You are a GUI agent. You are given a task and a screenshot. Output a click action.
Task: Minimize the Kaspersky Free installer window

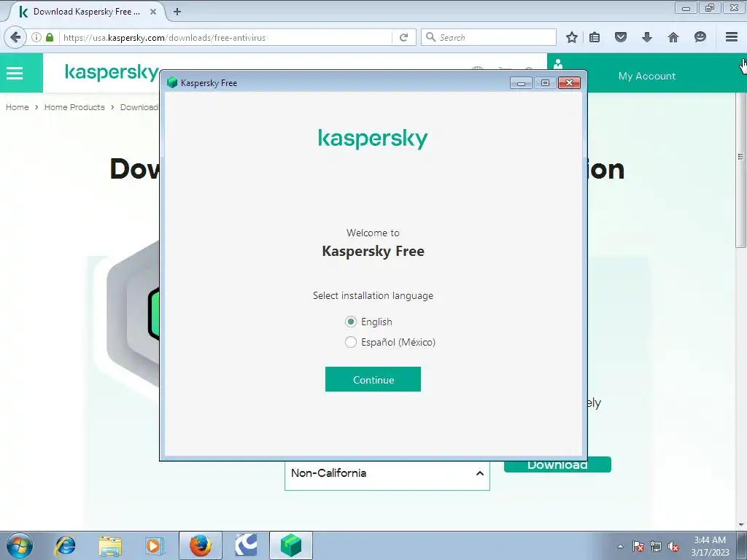[x=521, y=83]
